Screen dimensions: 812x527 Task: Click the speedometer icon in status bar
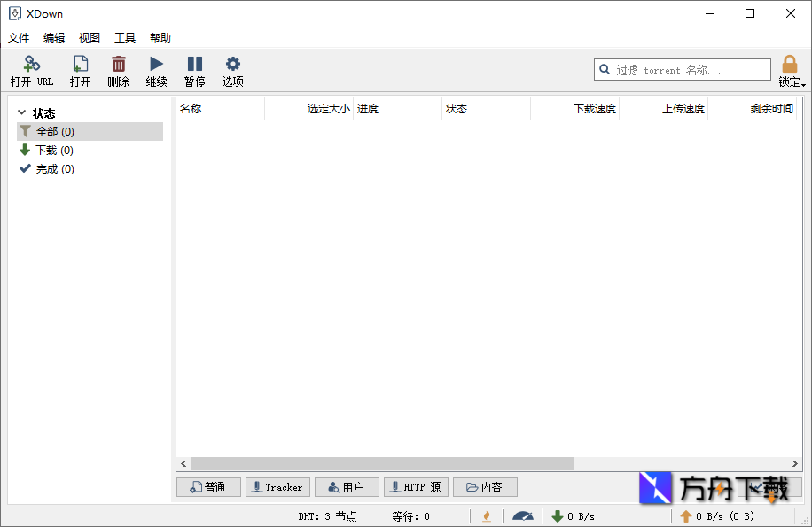click(523, 515)
